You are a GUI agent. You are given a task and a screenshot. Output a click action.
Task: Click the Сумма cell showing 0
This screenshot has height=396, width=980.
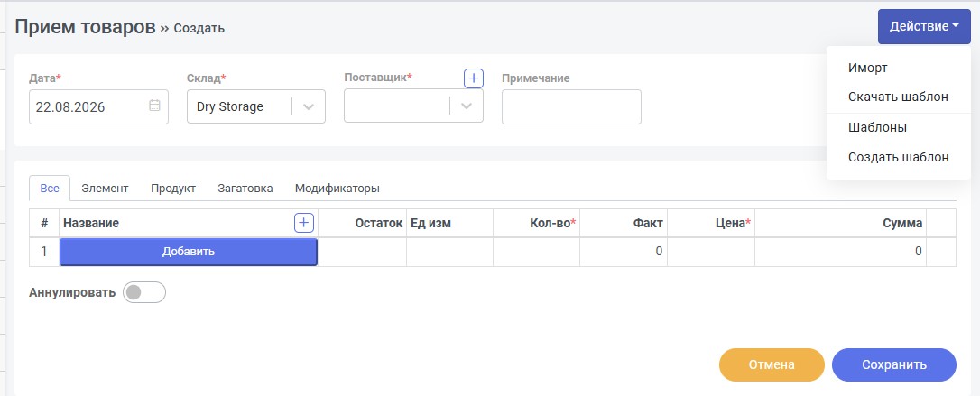click(x=841, y=252)
